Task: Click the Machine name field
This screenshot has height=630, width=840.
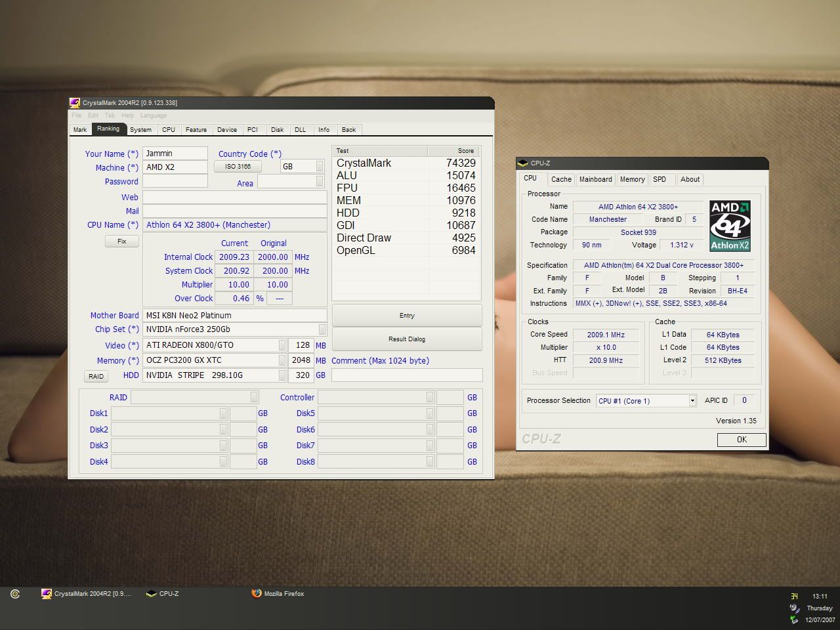Action: click(175, 167)
